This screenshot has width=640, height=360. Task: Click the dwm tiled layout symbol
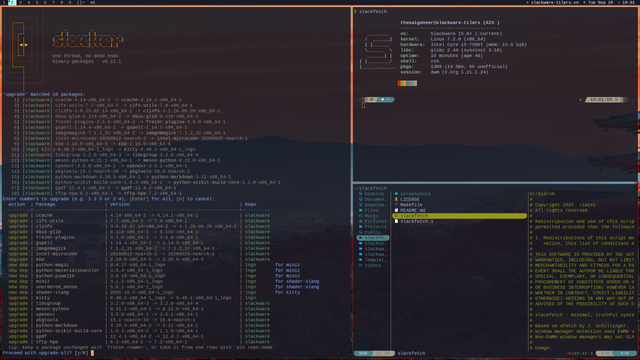(x=80, y=2)
